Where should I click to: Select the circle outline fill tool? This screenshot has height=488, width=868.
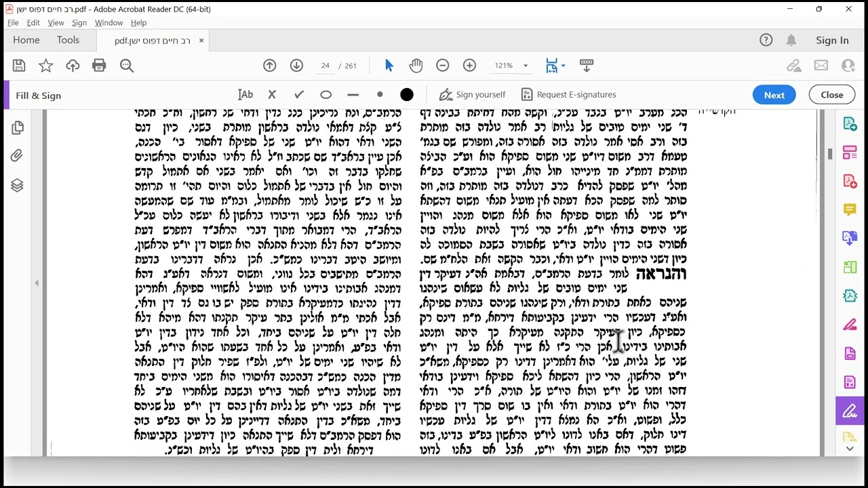click(326, 95)
